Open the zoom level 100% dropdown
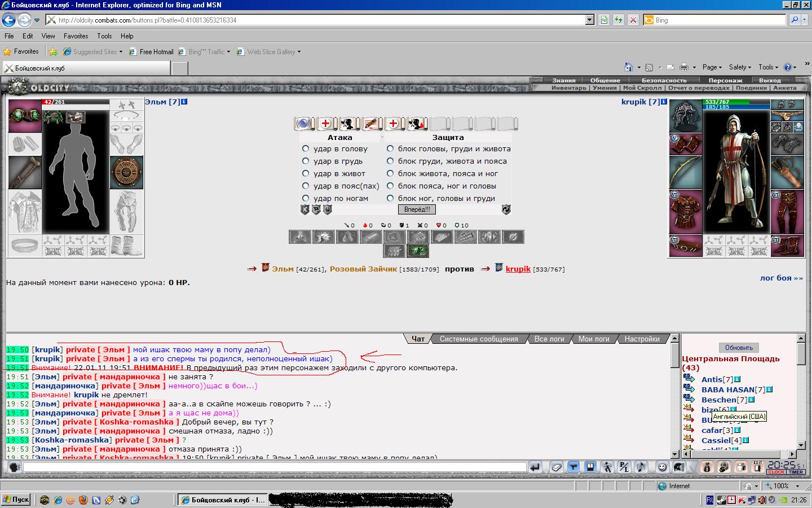 797,486
